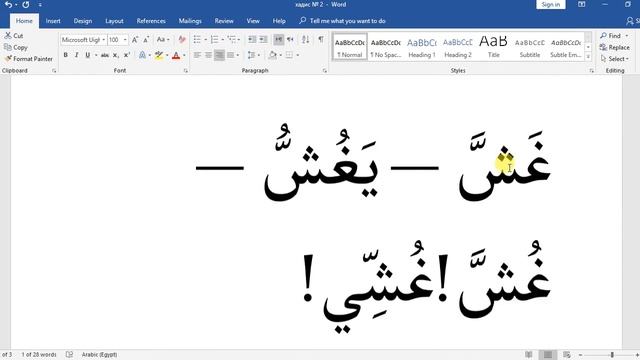Apply the Title style
640x360 pixels.
pyautogui.click(x=493, y=47)
